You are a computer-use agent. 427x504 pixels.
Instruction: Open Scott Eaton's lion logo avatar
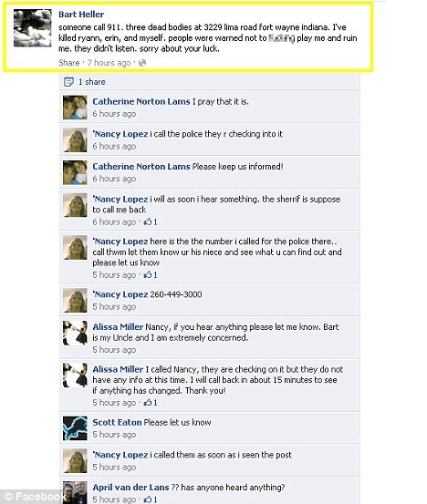click(x=75, y=428)
